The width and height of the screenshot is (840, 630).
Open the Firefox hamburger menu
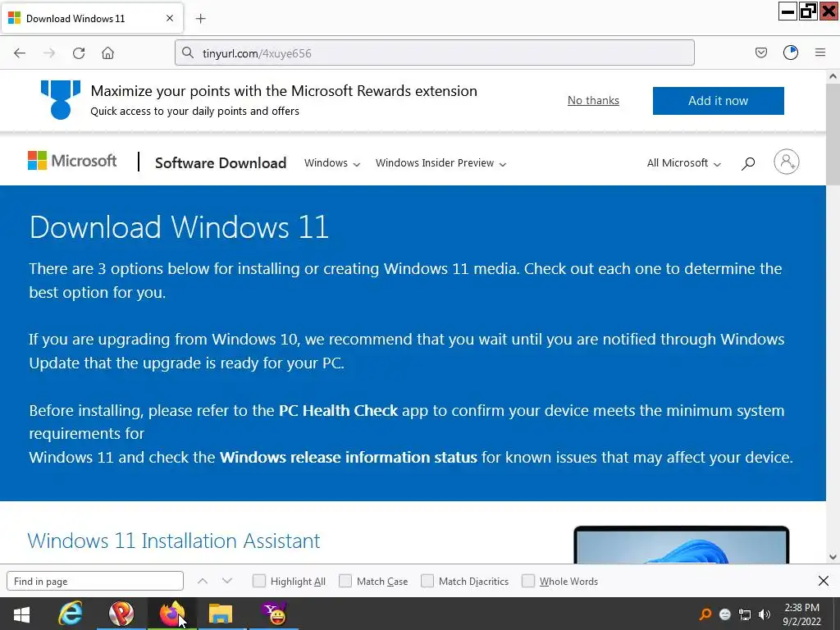coord(820,52)
